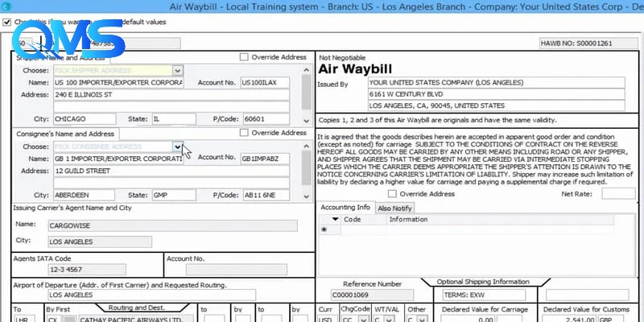Screen dimensions: 644x322
Task: Click the grid header selector arrow beside Code column
Action: coord(335,219)
